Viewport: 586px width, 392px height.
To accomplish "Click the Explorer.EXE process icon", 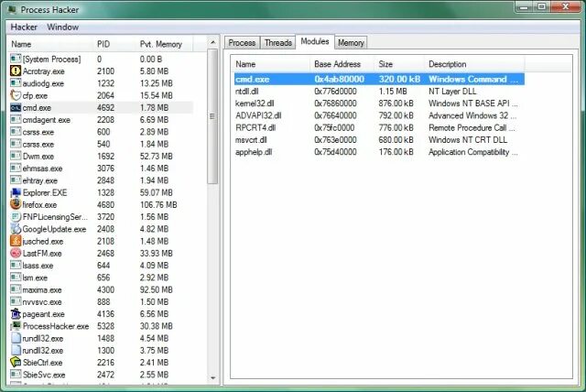I will [16, 192].
